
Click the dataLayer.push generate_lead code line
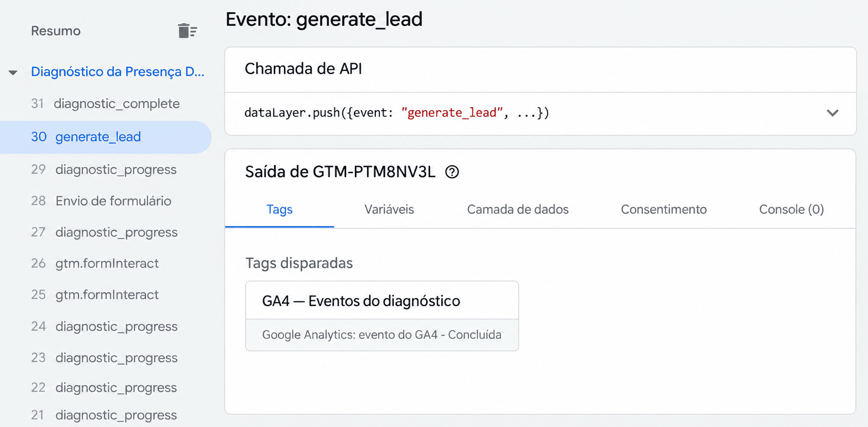pyautogui.click(x=397, y=113)
